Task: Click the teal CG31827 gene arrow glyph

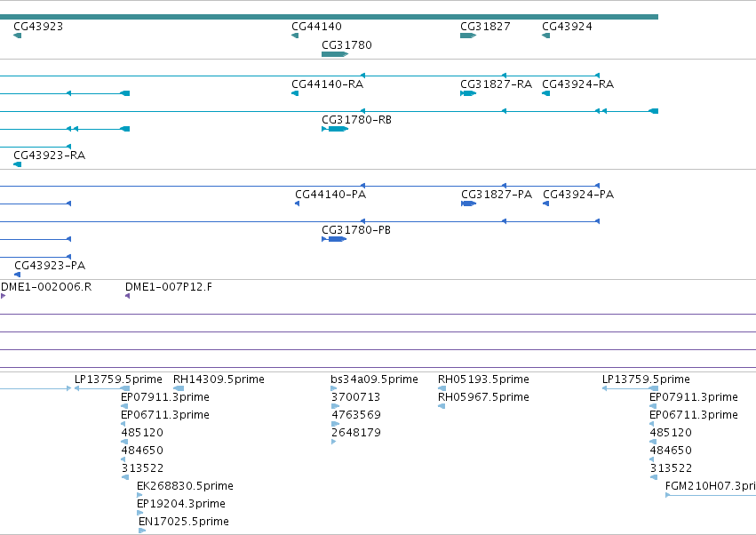Action: (468, 36)
